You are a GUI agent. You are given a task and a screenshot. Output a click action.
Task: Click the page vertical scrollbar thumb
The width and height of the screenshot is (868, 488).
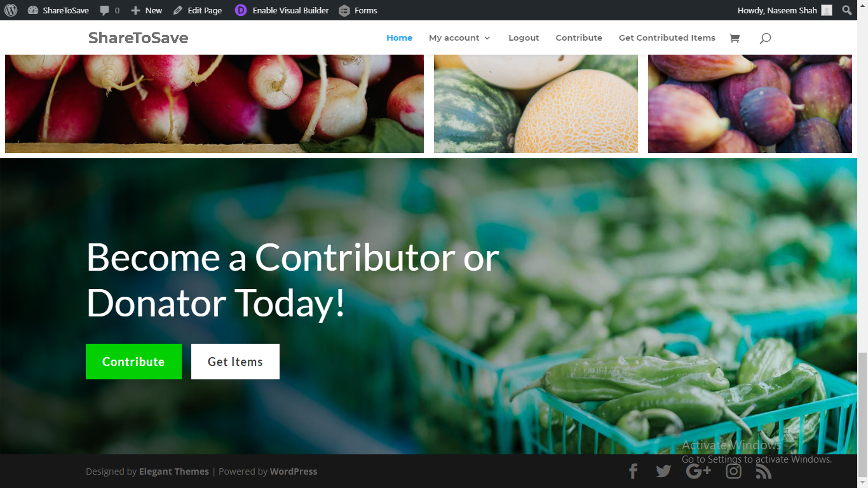862,414
